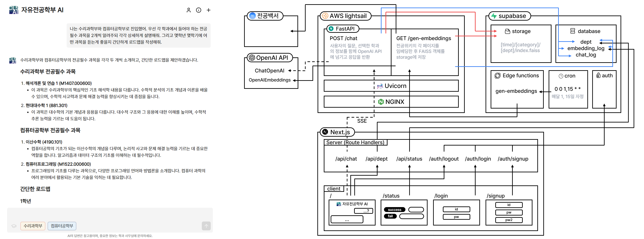Toggle the 컴퓨터공학부 department tag
This screenshot has width=644, height=239.
(x=62, y=226)
